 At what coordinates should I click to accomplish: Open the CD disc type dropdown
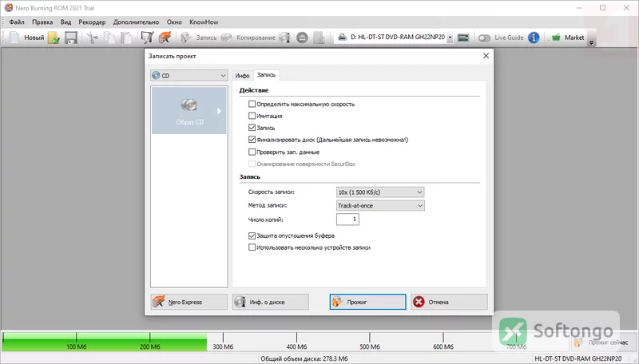(189, 75)
